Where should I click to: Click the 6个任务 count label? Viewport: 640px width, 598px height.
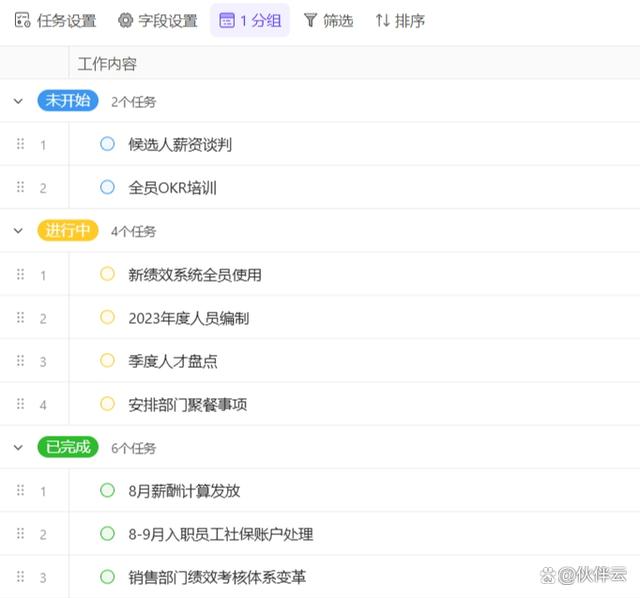click(x=133, y=448)
